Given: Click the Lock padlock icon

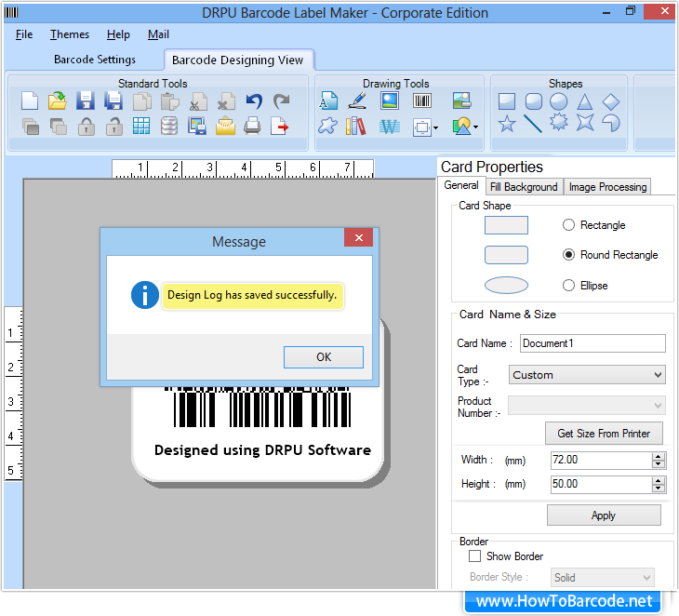Looking at the screenshot, I should click(x=87, y=127).
